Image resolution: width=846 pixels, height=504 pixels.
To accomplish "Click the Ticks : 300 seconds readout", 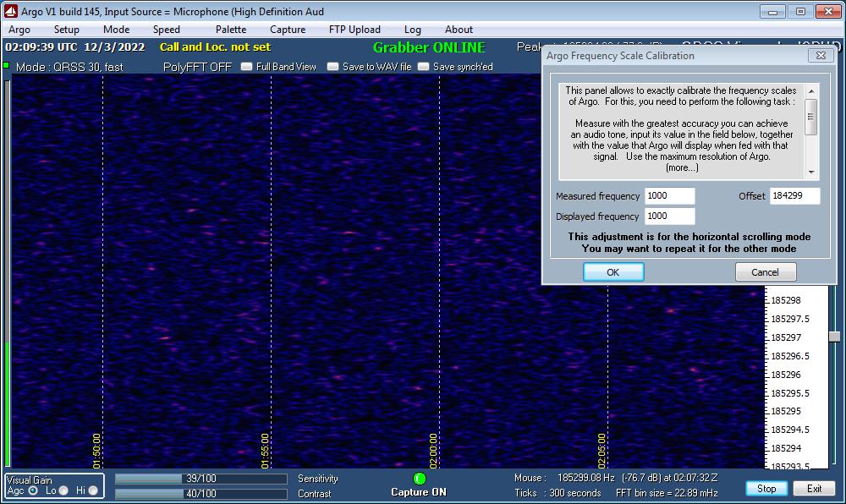I will click(558, 493).
